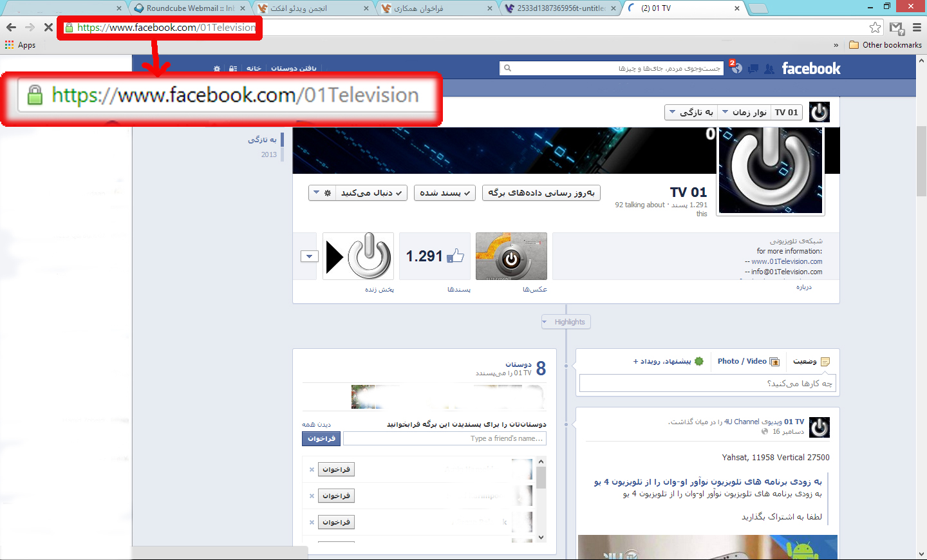This screenshot has height=560, width=927.
Task: Switch to the 2533d1387365956t-untitled tab
Action: [561, 8]
